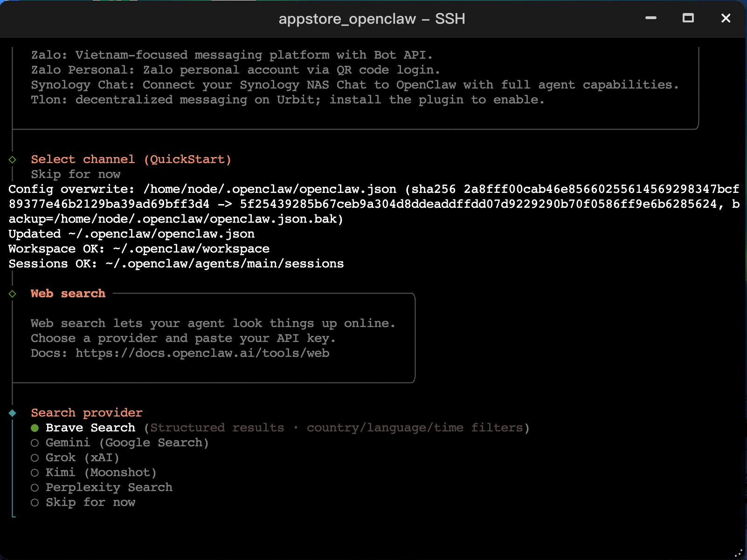
Task: Click the Workspace OK output line
Action: (x=139, y=249)
